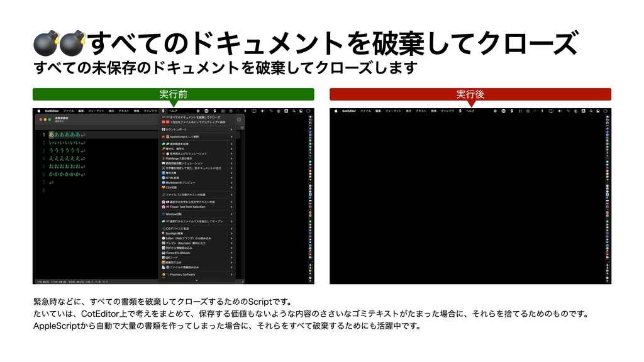Click the Bluetooth icon in the menu bar
Screen dimensions: 644x362
pyautogui.click(x=245, y=111)
